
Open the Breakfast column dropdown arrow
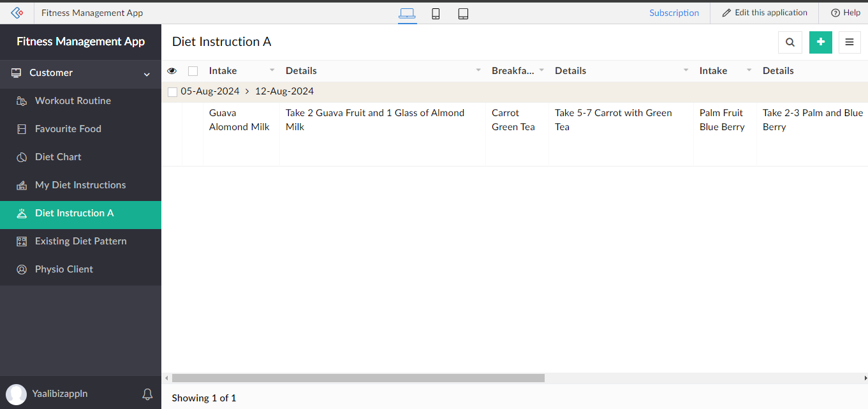coord(541,70)
